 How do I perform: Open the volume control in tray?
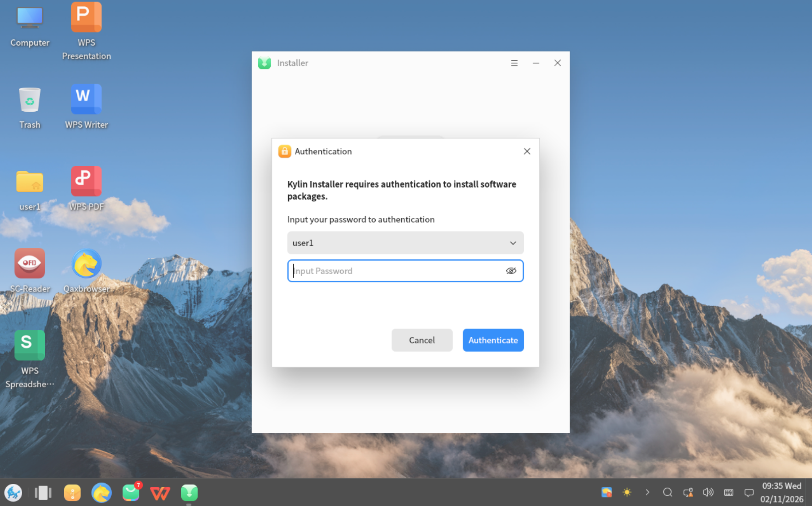(x=708, y=492)
